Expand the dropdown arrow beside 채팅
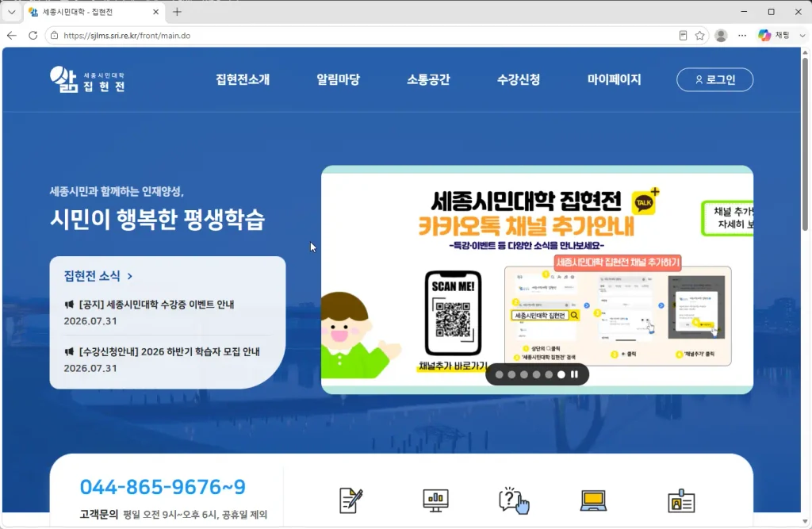Screen dimensions: 812x529 (802, 35)
